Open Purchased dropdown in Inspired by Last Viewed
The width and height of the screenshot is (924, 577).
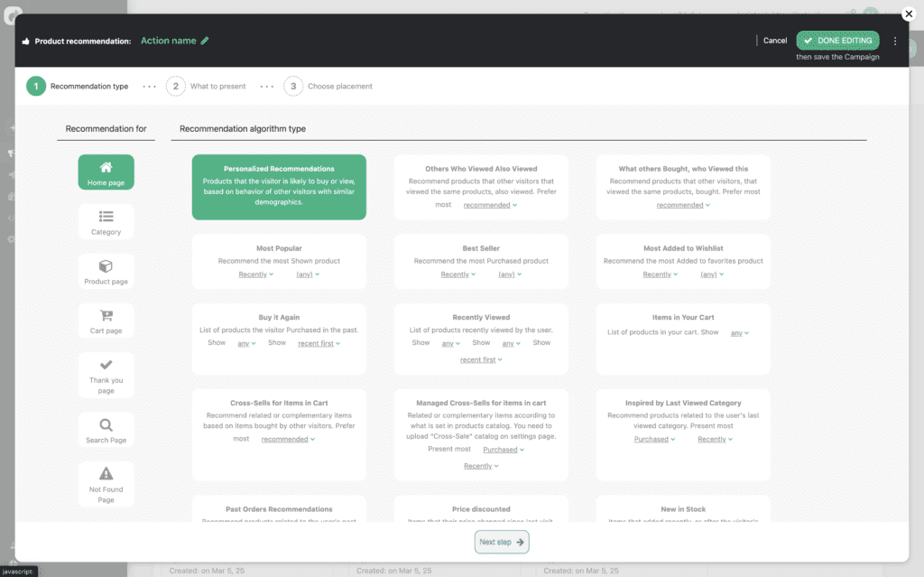click(x=654, y=440)
